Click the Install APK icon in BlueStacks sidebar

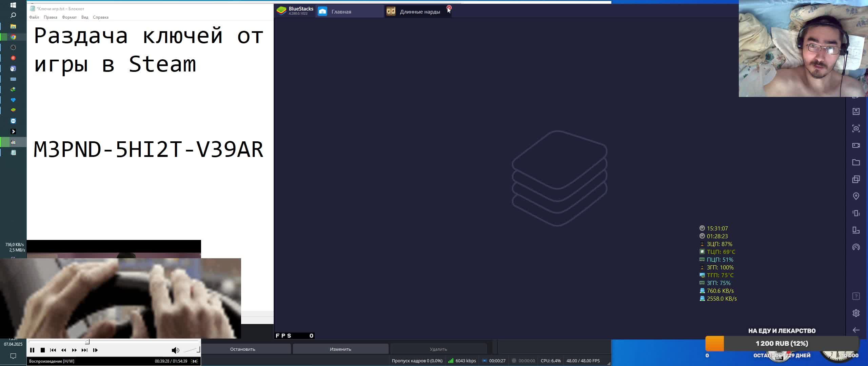coord(856,111)
